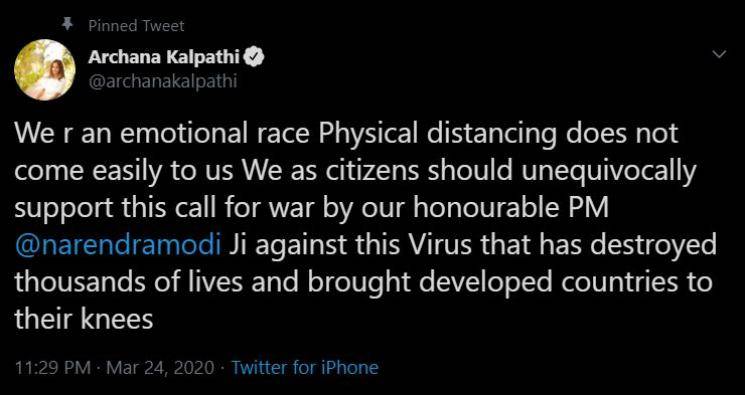This screenshot has height=395, width=745.
Task: Open the Archana Kalpathi profile picture
Action: coord(45,70)
